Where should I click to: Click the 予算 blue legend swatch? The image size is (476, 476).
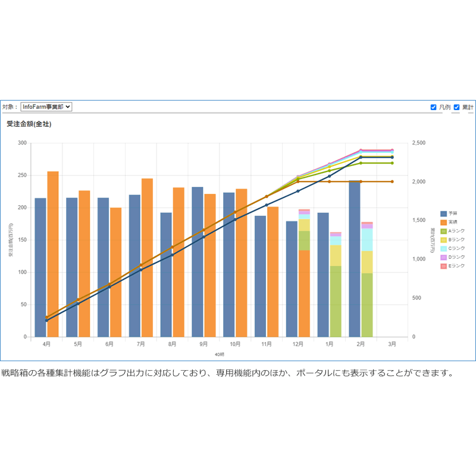point(443,214)
